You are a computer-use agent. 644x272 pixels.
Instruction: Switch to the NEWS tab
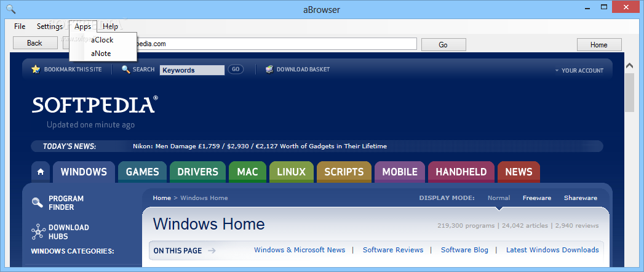coord(519,172)
